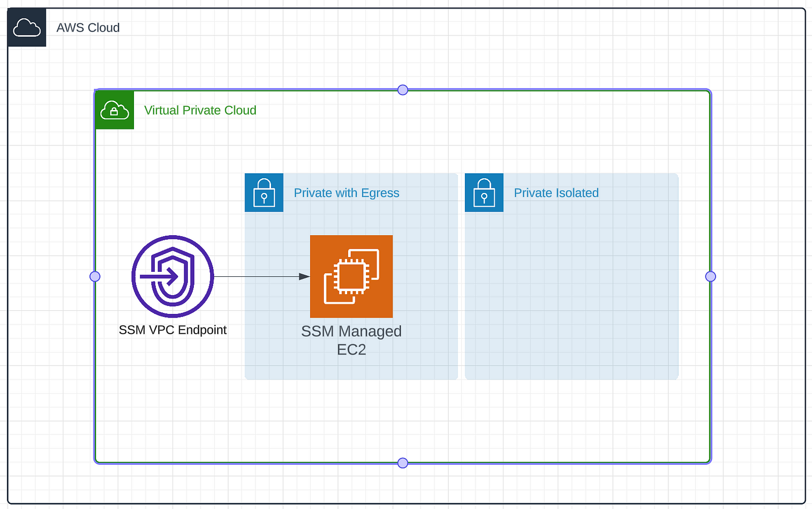812x509 pixels.
Task: Click the Virtual Private Cloud green icon
Action: (115, 110)
